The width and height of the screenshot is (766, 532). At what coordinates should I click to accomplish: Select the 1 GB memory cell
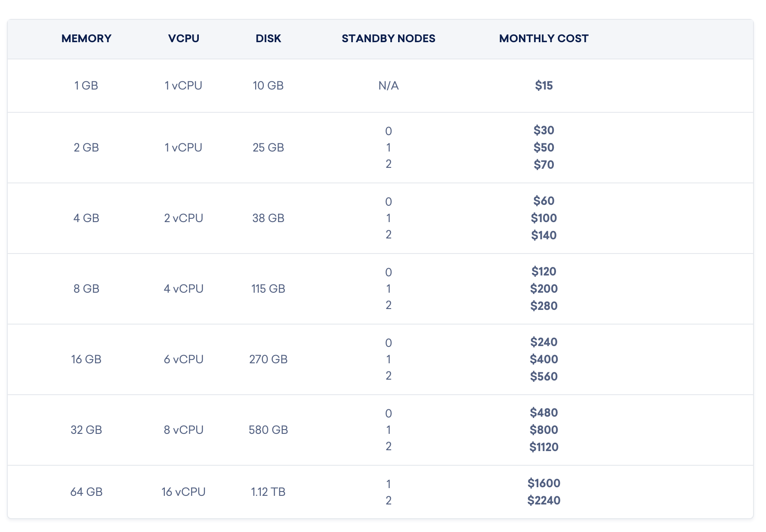pyautogui.click(x=86, y=85)
